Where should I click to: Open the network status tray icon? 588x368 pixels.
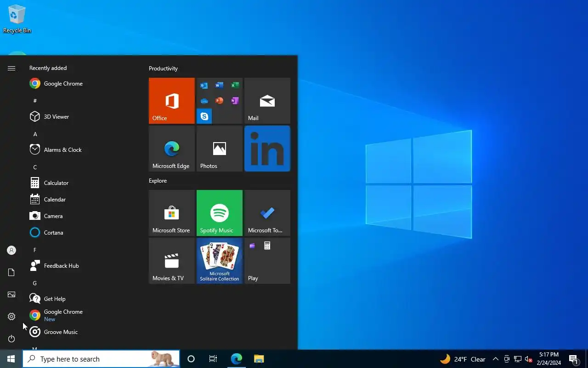coord(518,359)
